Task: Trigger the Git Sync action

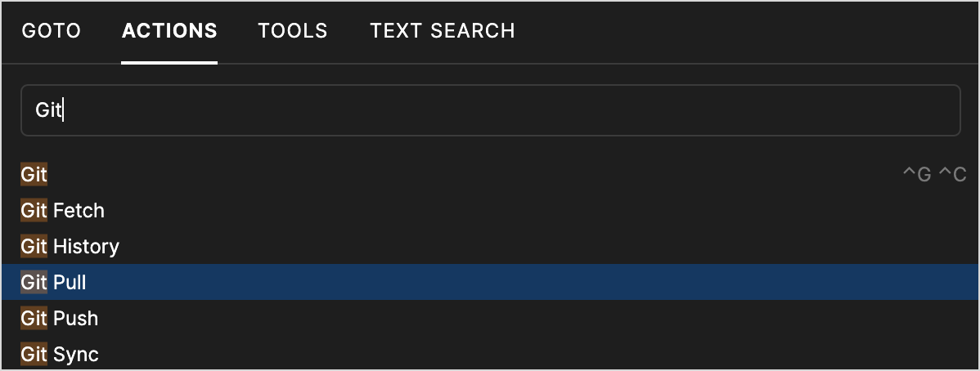Action: tap(60, 355)
